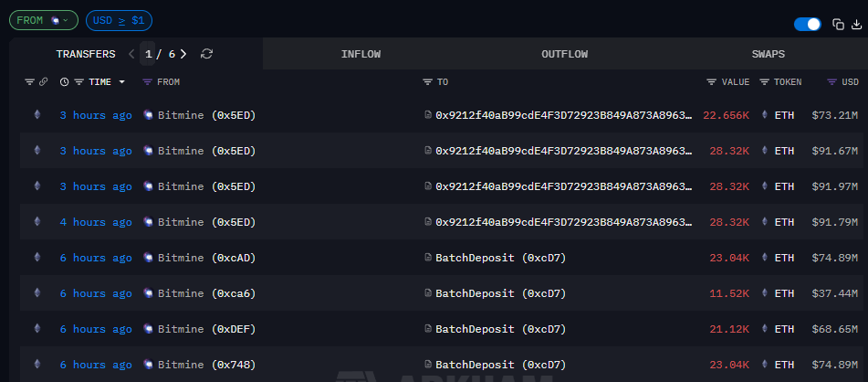Toggle the blue switch near copy icon
Screen dimensions: 868x382
[x=807, y=25]
